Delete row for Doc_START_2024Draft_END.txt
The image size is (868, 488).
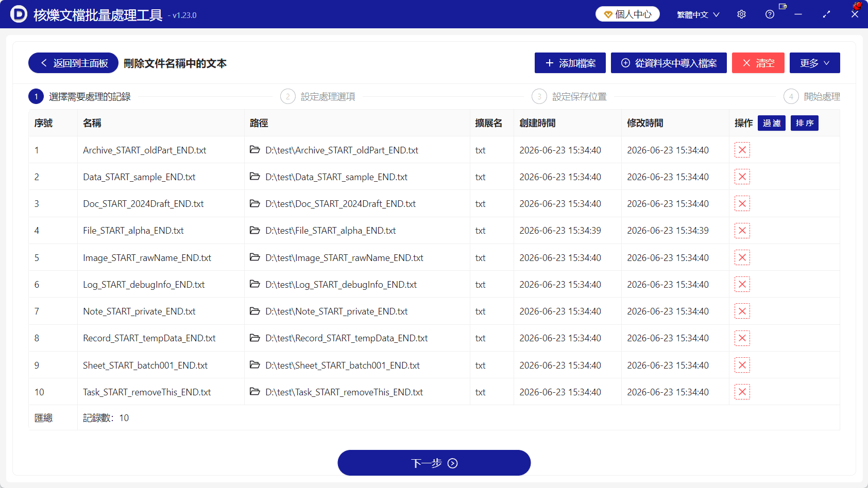pyautogui.click(x=742, y=203)
